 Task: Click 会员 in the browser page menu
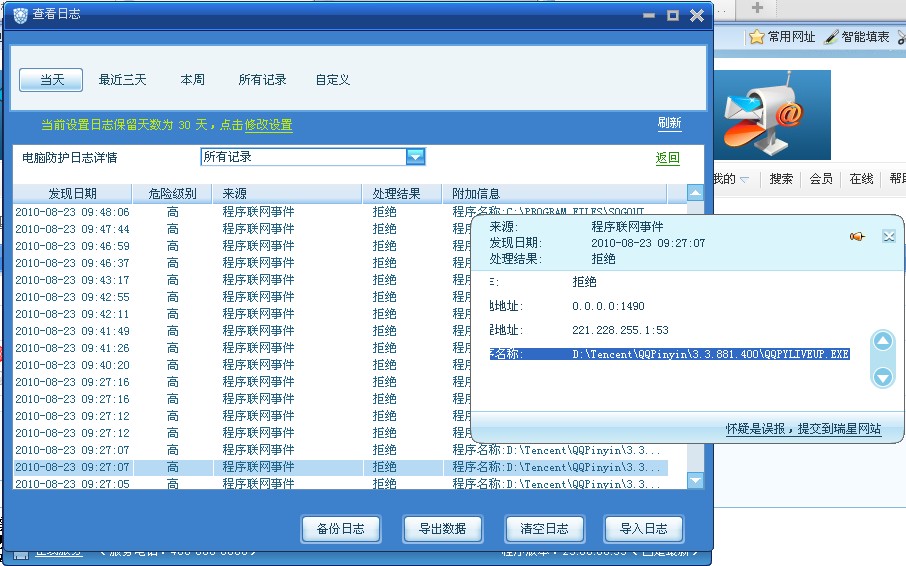[x=820, y=179]
